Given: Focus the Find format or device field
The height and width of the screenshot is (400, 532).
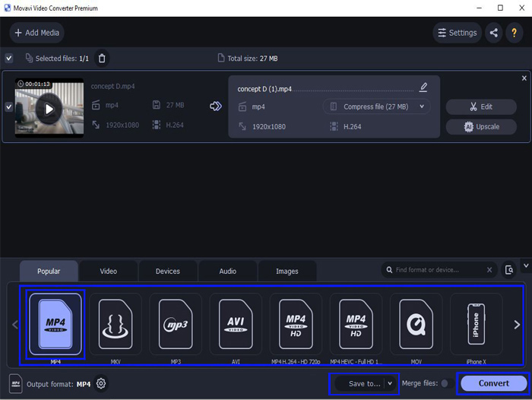Looking at the screenshot, I should (438, 270).
